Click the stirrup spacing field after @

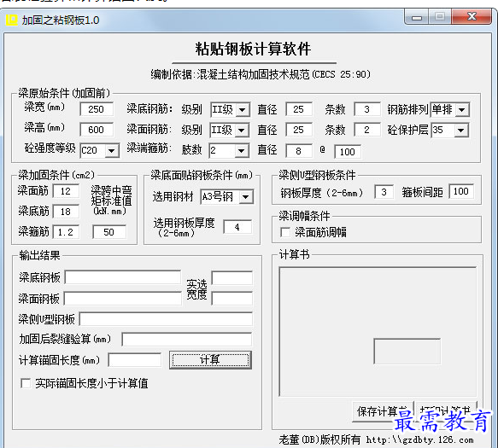[348, 152]
